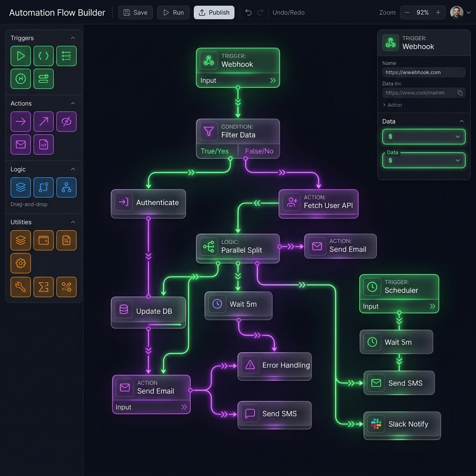Select the Scheduler trigger node

pyautogui.click(x=399, y=294)
